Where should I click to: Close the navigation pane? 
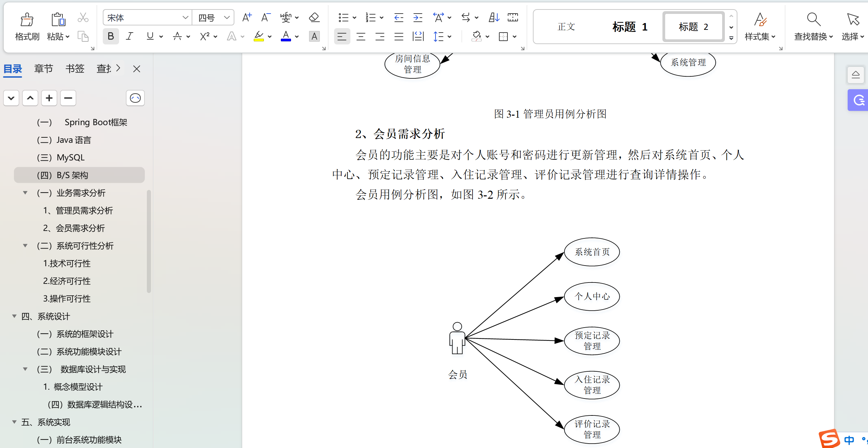coord(137,69)
